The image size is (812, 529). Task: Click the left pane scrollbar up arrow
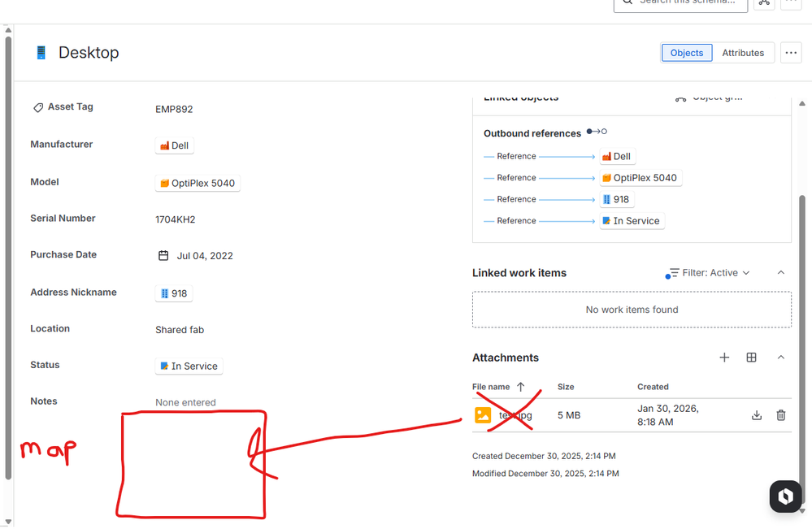click(x=8, y=30)
